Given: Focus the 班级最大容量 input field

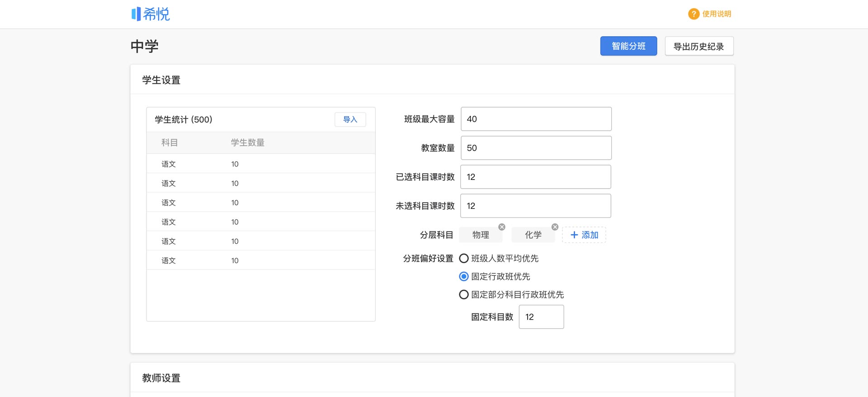Looking at the screenshot, I should point(536,119).
